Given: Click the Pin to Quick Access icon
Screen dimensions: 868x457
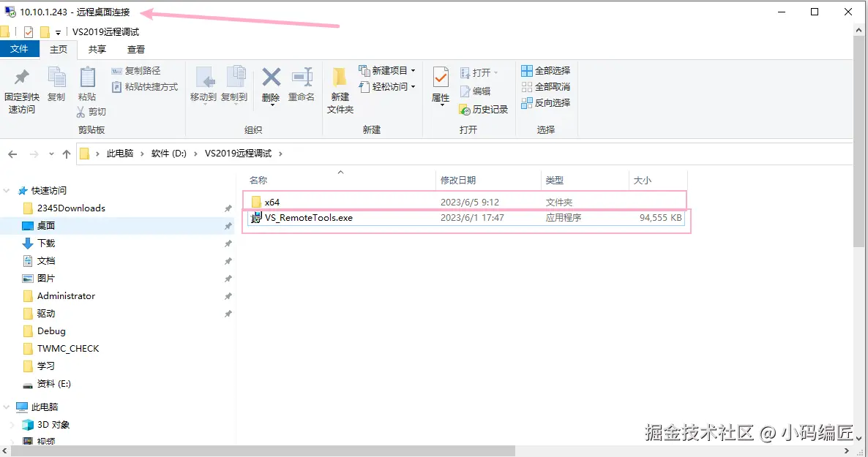Looking at the screenshot, I should tap(21, 78).
